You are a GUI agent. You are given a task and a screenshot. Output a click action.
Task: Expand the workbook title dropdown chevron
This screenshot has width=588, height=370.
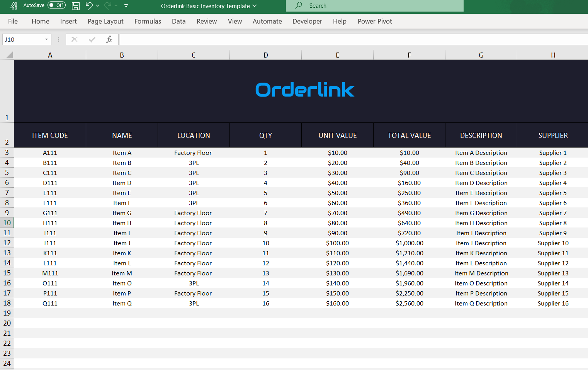255,6
